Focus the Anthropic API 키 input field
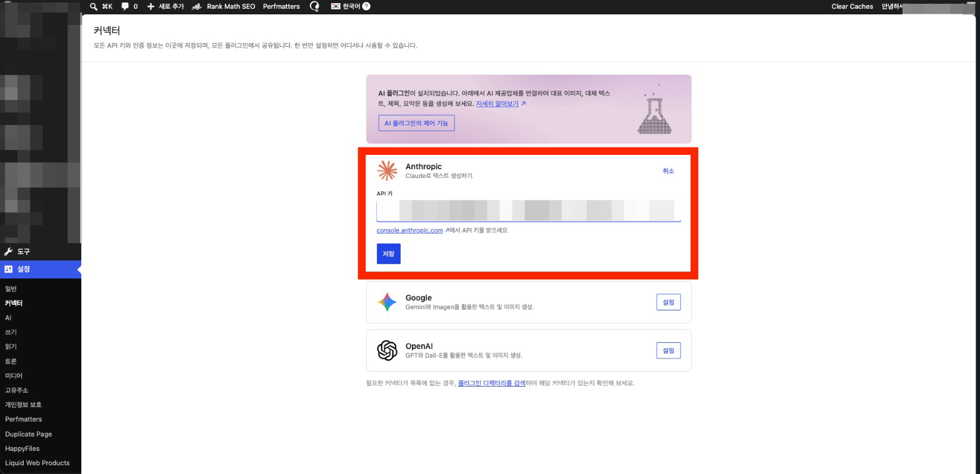 (528, 210)
